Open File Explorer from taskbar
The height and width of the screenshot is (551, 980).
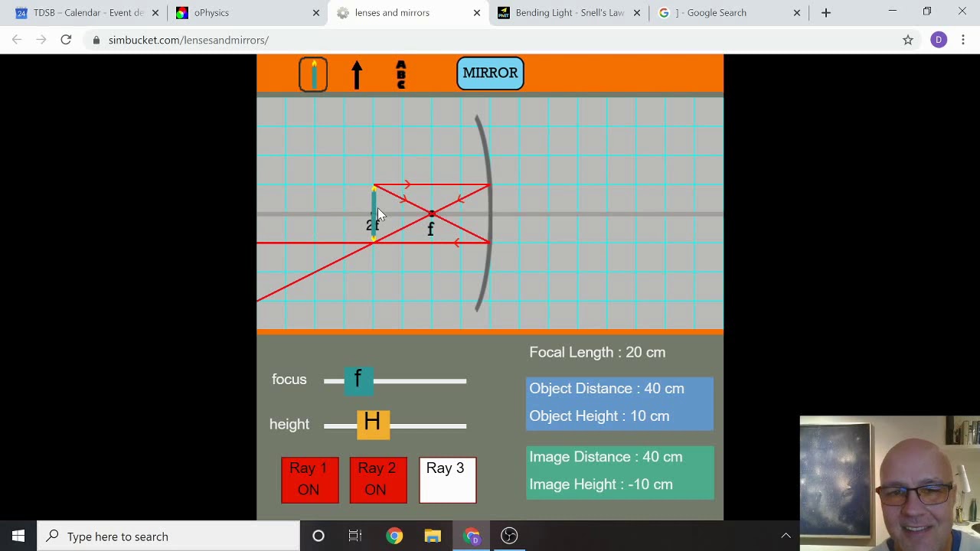point(433,536)
